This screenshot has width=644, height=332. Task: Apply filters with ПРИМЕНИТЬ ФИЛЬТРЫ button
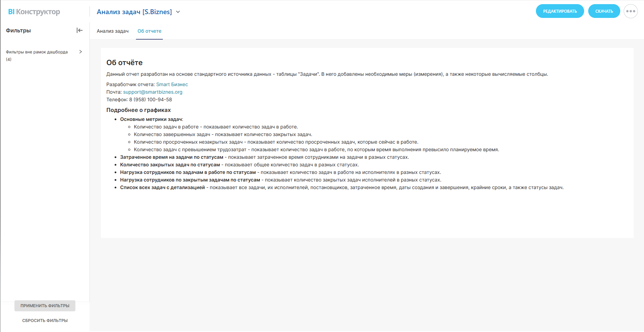45,306
